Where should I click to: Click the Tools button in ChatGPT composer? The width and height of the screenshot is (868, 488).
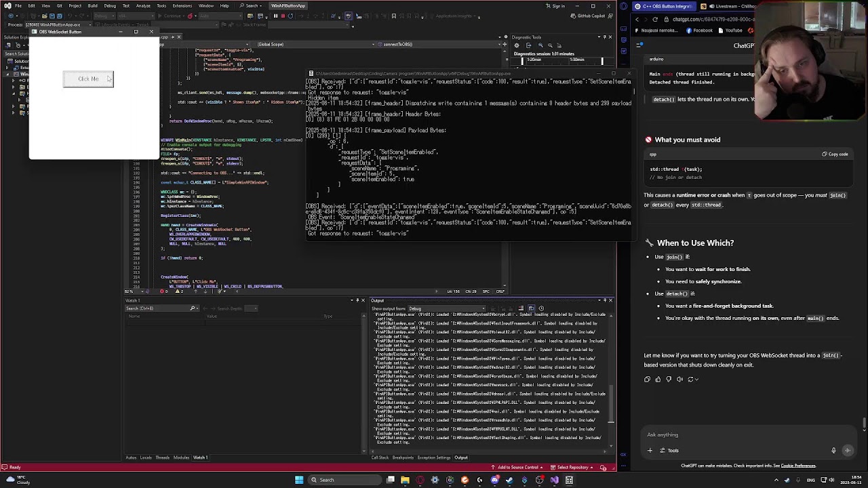pos(669,450)
